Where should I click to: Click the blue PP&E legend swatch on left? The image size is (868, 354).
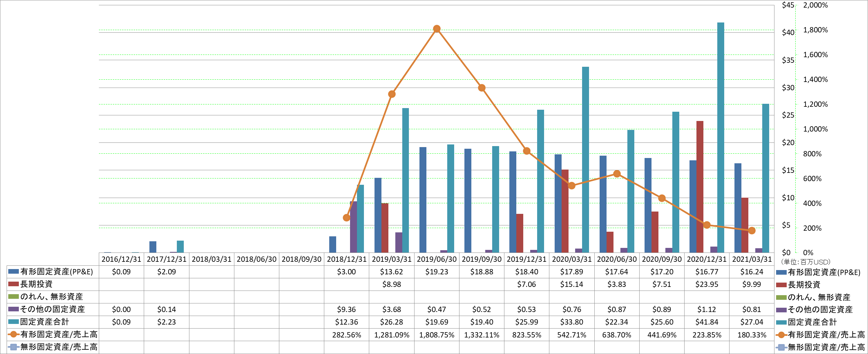tap(13, 271)
